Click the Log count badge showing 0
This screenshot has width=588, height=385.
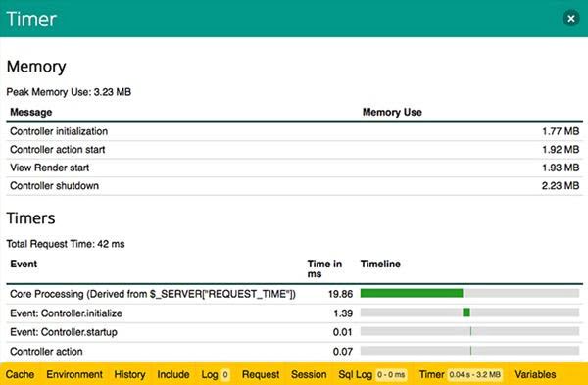[x=225, y=374]
